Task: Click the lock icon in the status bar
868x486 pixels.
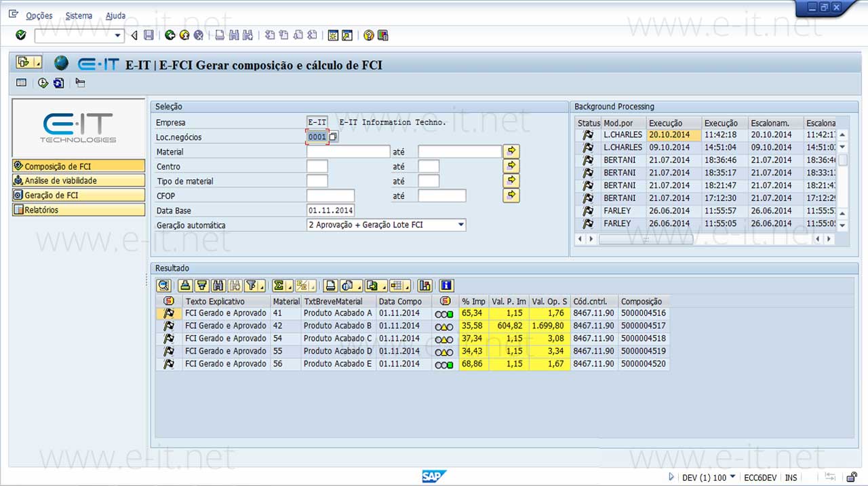Action: [x=852, y=477]
